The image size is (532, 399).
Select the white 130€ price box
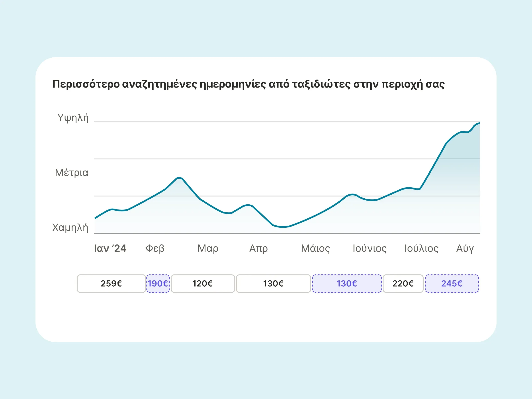click(x=274, y=284)
